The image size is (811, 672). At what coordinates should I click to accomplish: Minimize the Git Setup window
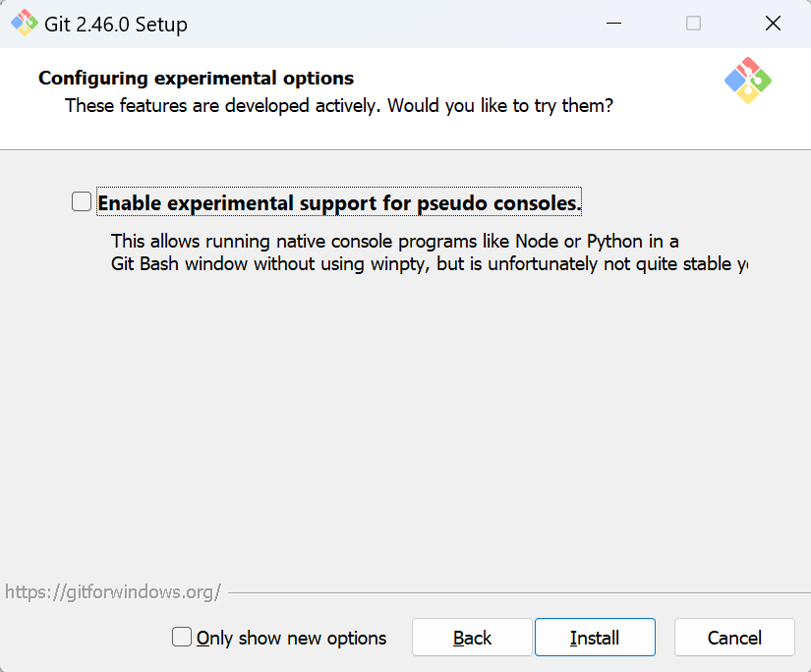coord(614,24)
